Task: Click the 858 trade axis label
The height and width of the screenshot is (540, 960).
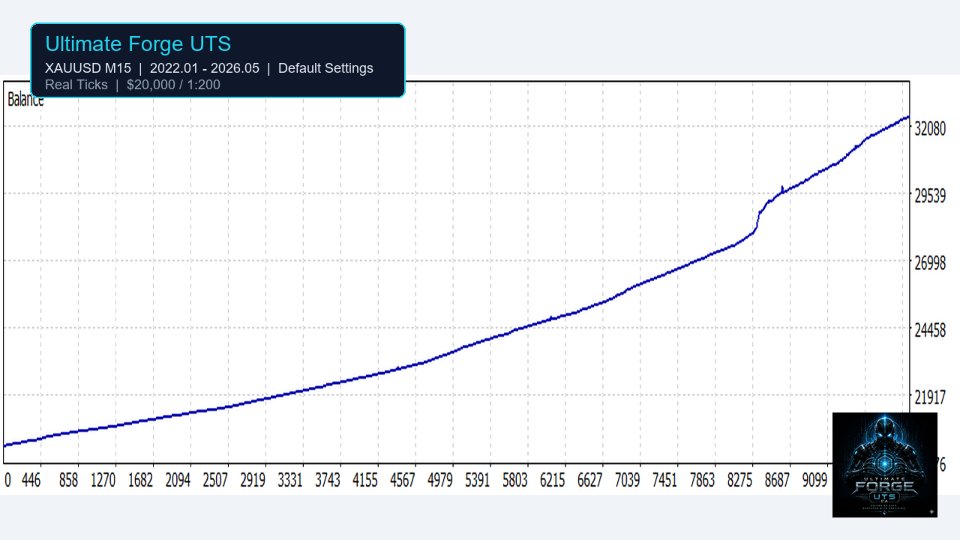Action: pyautogui.click(x=69, y=480)
